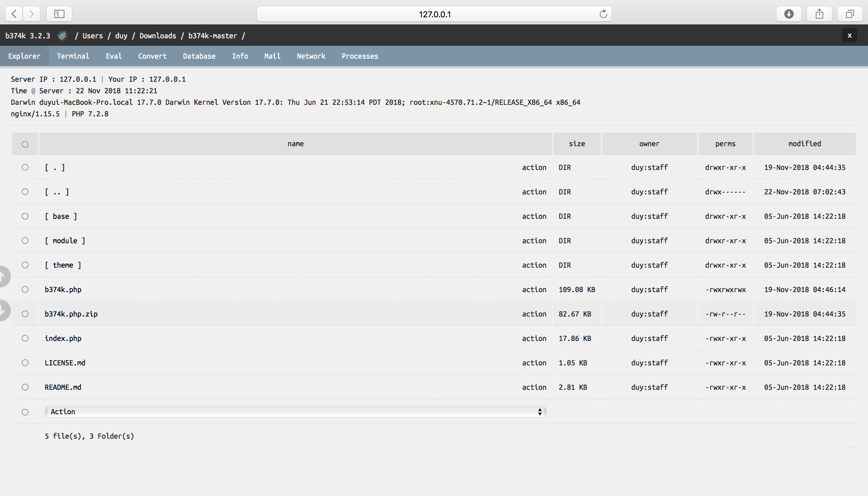Switch to the Convert tab
868x496 pixels.
click(152, 56)
